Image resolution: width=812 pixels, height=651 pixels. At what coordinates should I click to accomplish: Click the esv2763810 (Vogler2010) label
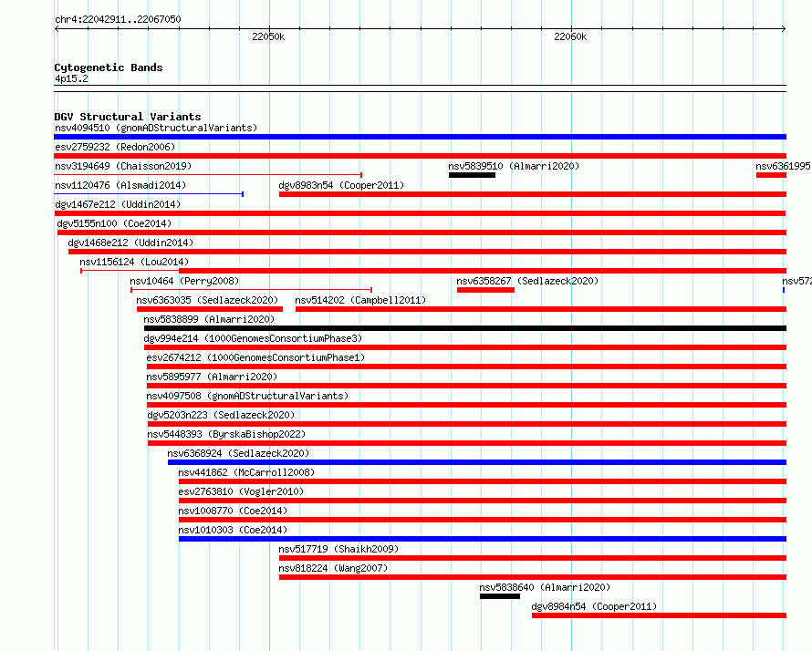click(x=241, y=491)
